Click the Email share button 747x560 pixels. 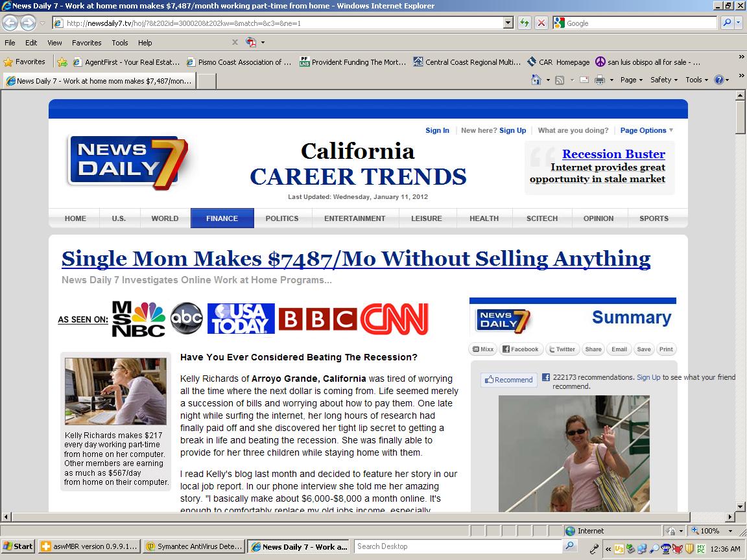(x=619, y=349)
